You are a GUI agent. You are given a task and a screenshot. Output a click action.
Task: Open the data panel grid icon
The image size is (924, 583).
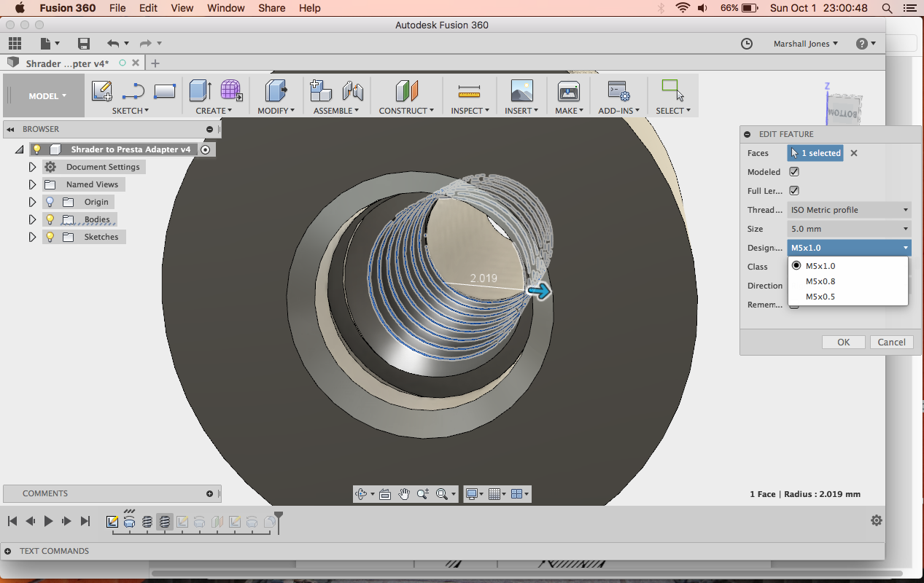[15, 44]
